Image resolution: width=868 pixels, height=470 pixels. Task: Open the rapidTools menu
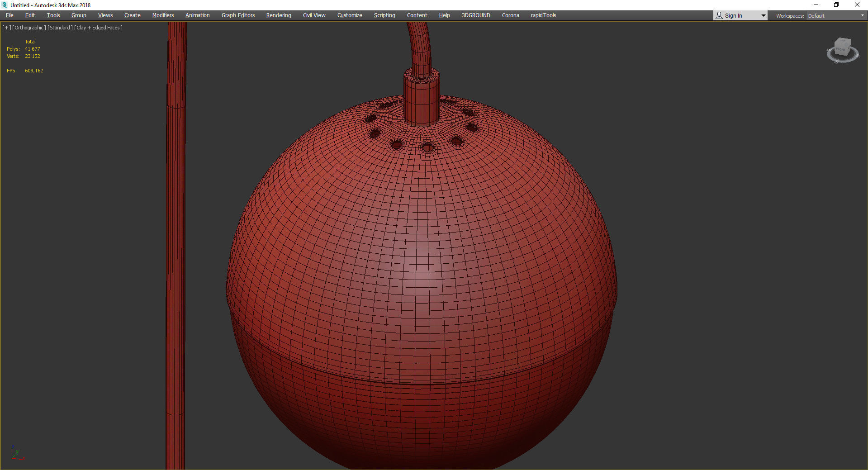[x=543, y=15]
